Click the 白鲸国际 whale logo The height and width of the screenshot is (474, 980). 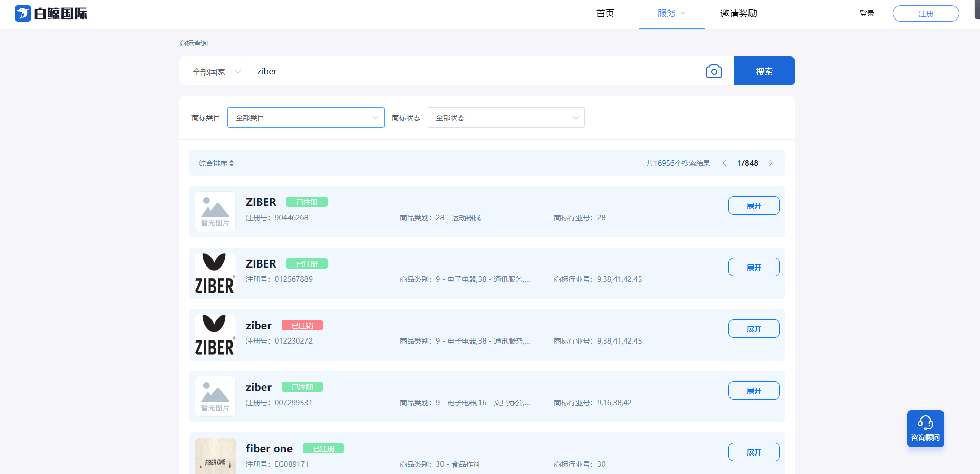click(x=51, y=13)
